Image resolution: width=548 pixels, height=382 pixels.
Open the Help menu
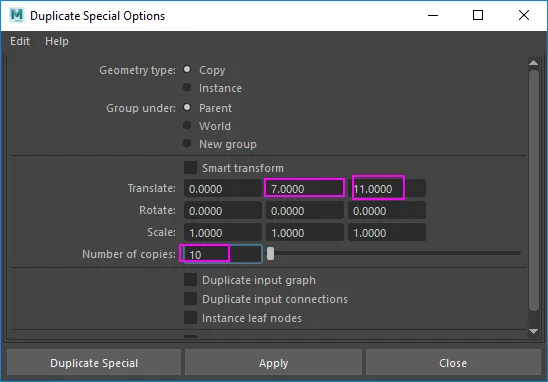tap(57, 41)
